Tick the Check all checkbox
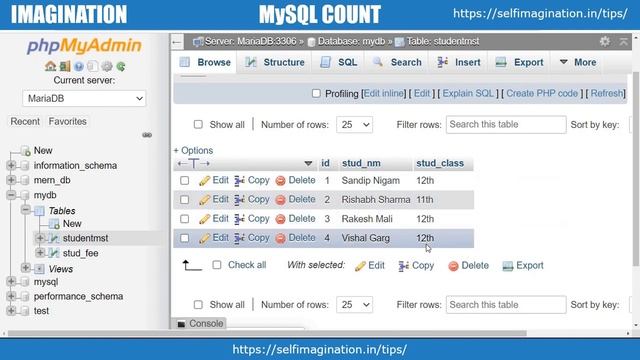The height and width of the screenshot is (360, 640). pyautogui.click(x=217, y=265)
